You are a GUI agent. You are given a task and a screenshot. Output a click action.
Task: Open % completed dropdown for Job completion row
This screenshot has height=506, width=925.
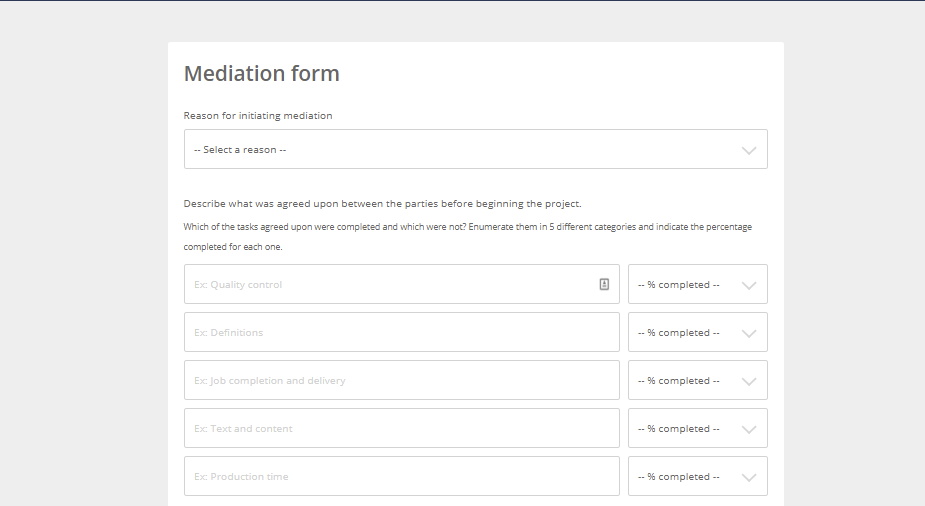tap(698, 380)
